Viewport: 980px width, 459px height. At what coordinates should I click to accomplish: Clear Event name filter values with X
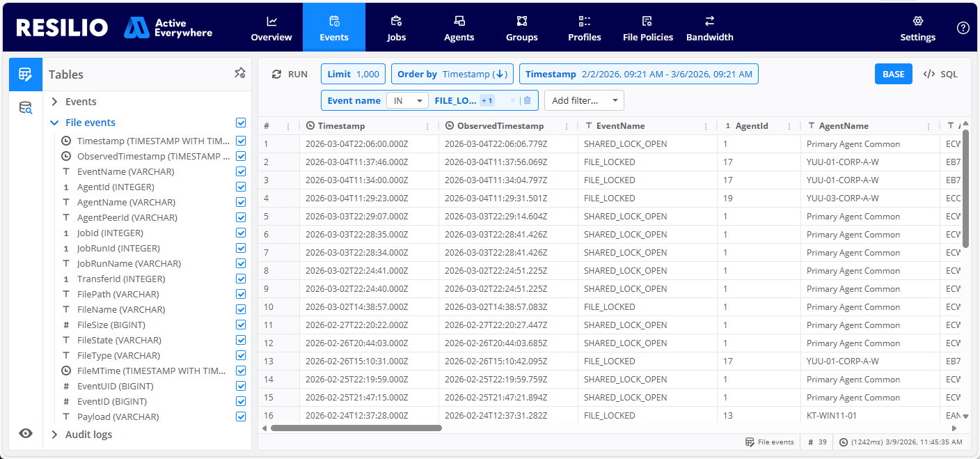[x=513, y=100]
